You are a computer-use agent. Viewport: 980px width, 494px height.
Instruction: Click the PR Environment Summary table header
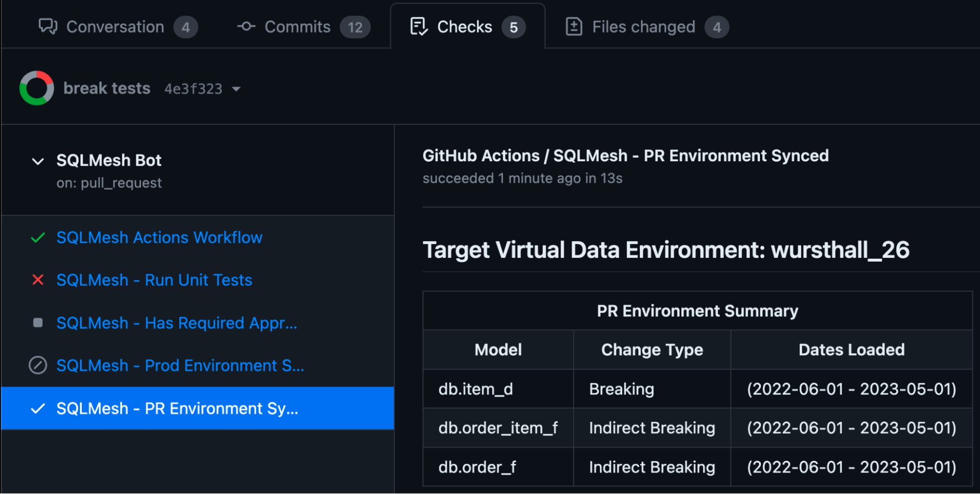point(698,311)
